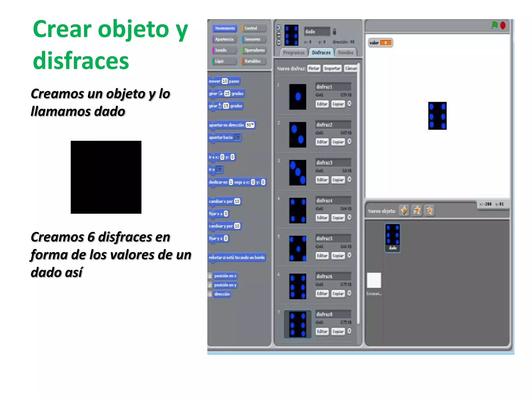Click Editar for disfraz6
The height and width of the screenshot is (399, 532).
coord(322,294)
